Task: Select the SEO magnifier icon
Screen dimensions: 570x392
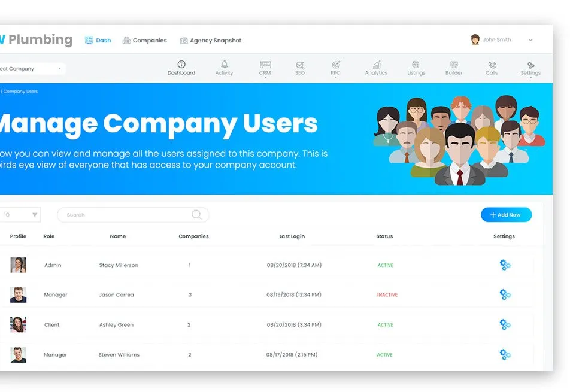Action: (x=300, y=65)
